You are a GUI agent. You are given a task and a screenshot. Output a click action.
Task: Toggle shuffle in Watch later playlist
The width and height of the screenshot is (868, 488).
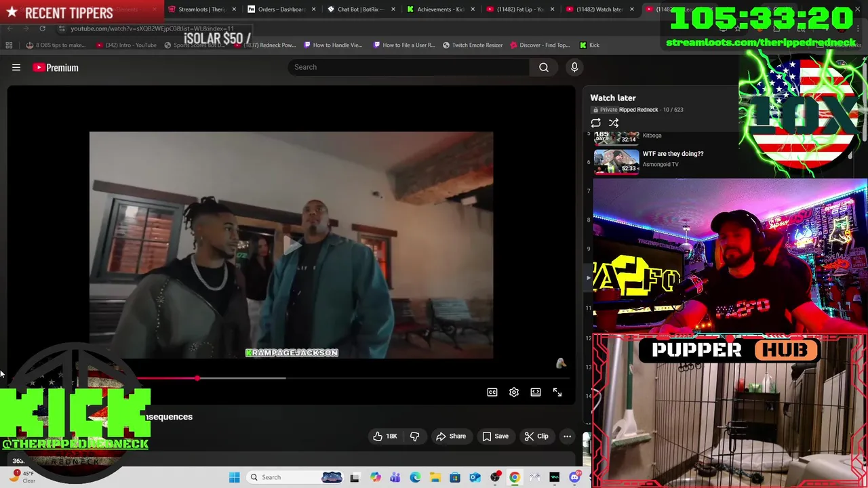coord(614,123)
